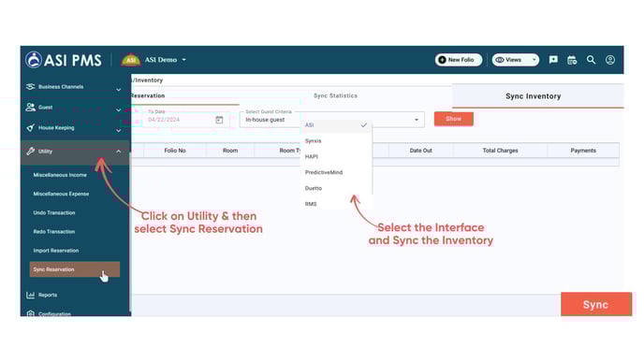The width and height of the screenshot is (644, 362).
Task: Click the Sync button
Action: (x=596, y=304)
